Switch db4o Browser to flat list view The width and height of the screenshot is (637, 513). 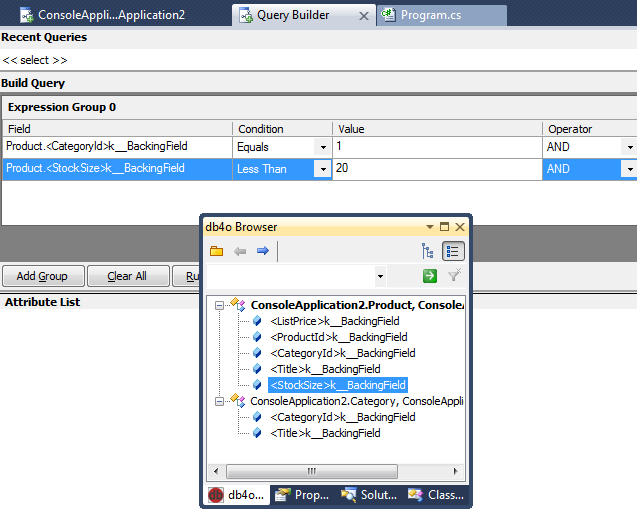pos(452,251)
